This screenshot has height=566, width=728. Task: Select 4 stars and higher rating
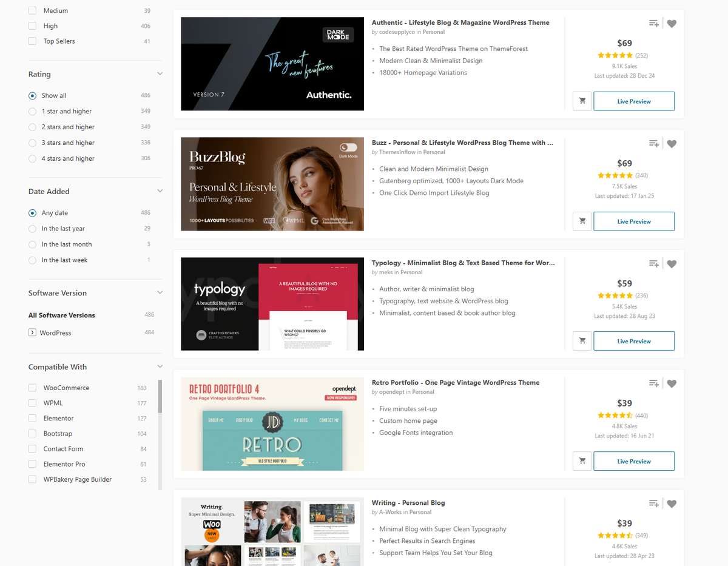point(32,159)
